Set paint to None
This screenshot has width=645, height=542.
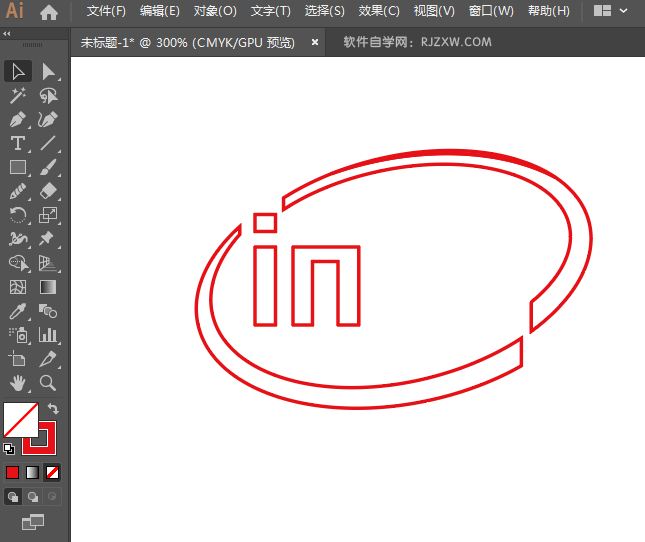[x=52, y=473]
